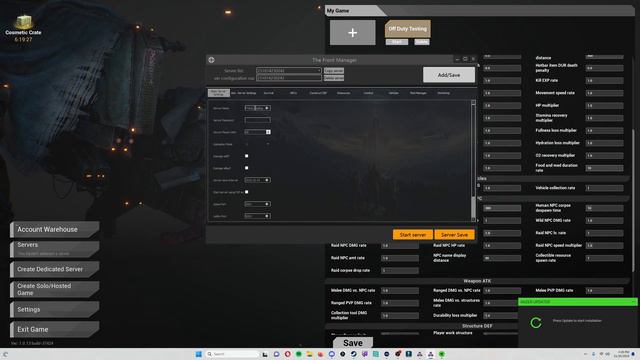Viewport: 640px width, 360px height.
Task: Open the Cosmetic Crate icon
Action: coord(23,22)
